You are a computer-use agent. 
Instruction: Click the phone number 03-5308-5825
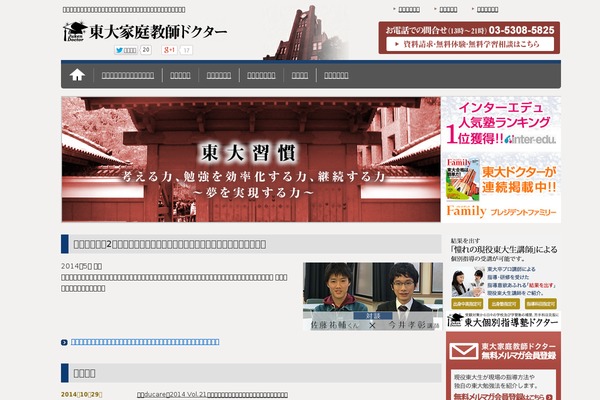point(522,30)
